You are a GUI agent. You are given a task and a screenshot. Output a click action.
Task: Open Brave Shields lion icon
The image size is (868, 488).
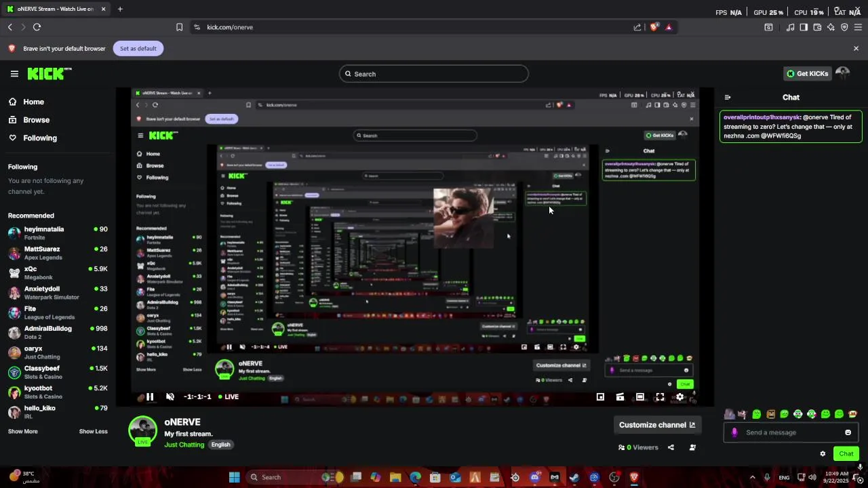click(654, 27)
